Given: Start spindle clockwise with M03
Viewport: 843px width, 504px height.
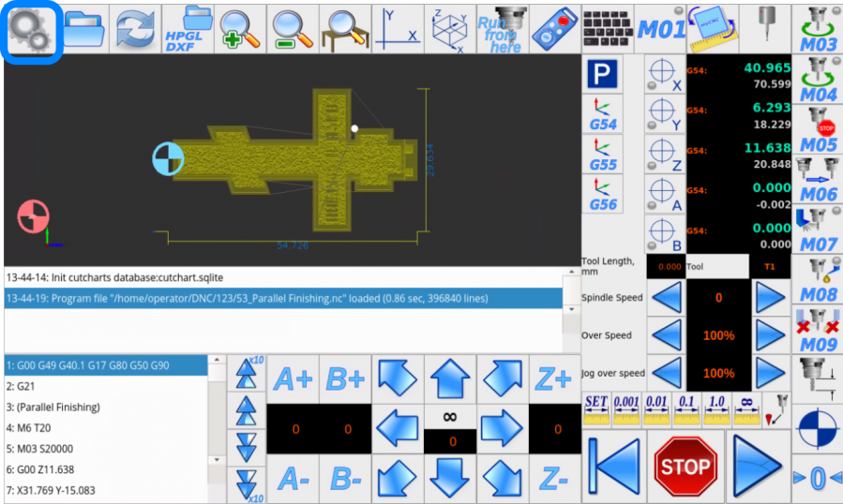Looking at the screenshot, I should 818,29.
